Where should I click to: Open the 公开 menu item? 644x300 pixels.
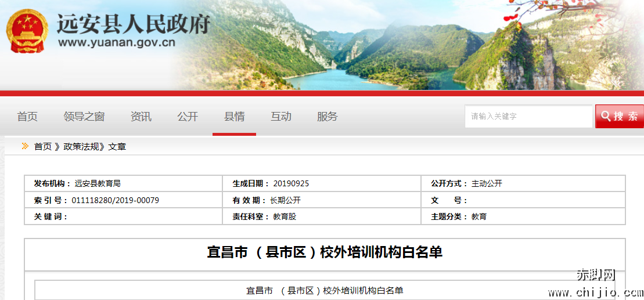tap(188, 117)
